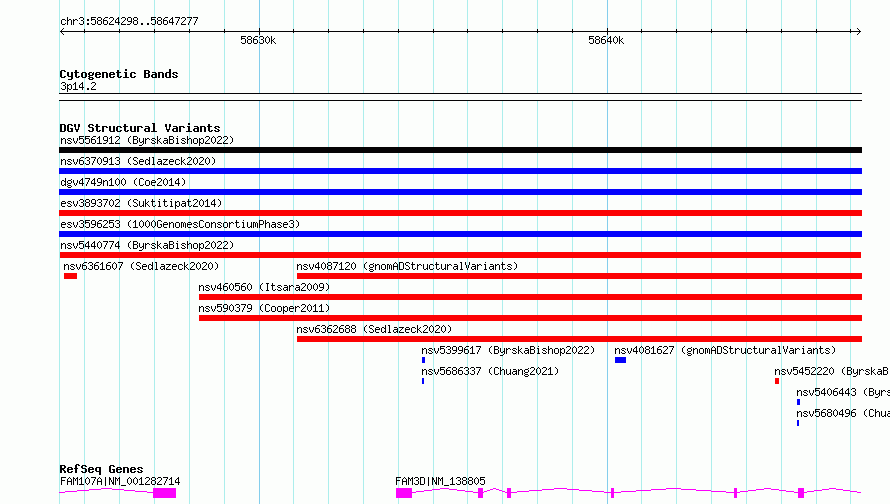This screenshot has height=504, width=890.
Task: Click the blue bar under dgv4749n100
Action: pos(460,192)
